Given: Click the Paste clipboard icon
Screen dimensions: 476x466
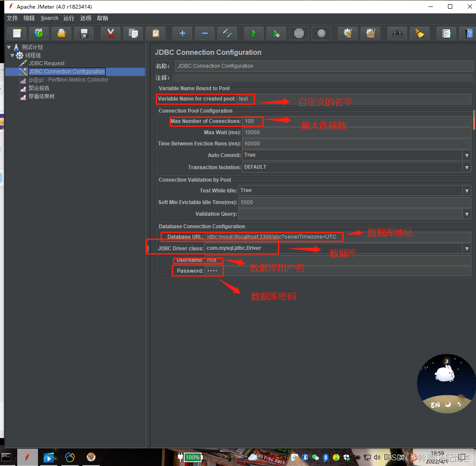Looking at the screenshot, I should 155,33.
